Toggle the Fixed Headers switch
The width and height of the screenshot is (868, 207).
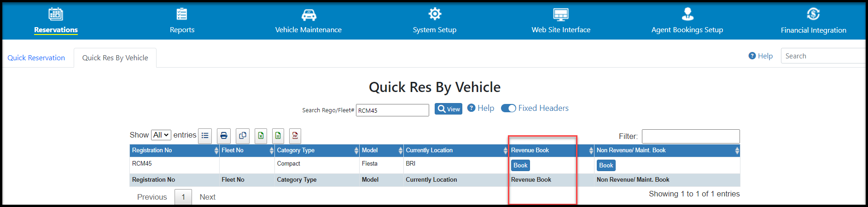(508, 108)
